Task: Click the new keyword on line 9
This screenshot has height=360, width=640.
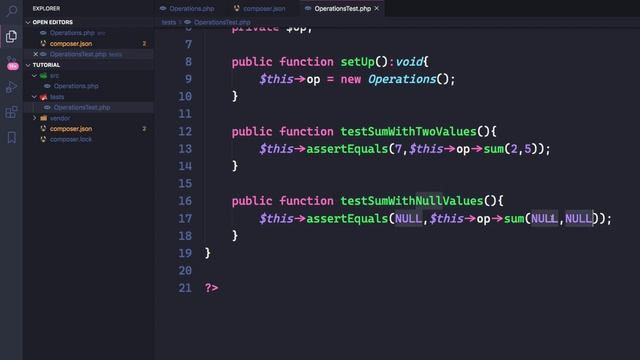Action: click(x=351, y=79)
